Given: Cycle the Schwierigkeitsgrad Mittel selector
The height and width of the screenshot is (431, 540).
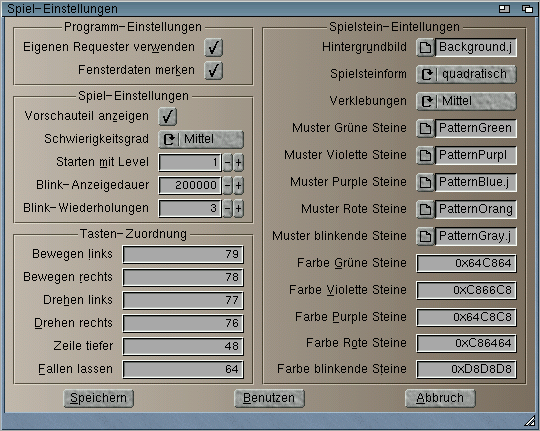Looking at the screenshot, I should point(201,139).
